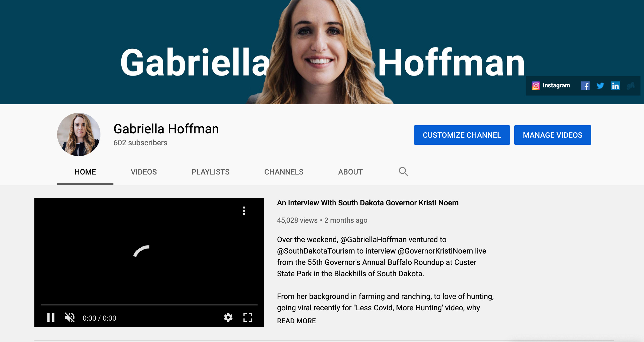Open the Facebook icon link

click(x=585, y=86)
